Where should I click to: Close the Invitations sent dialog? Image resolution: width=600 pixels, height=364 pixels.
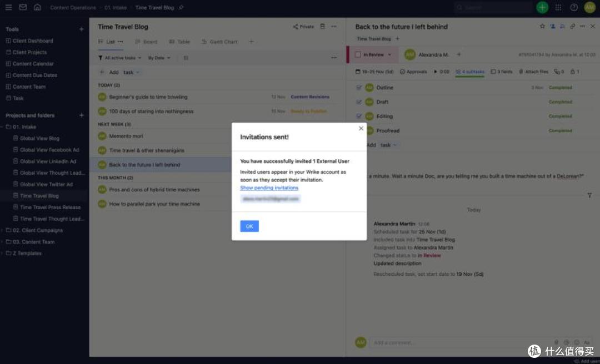point(361,129)
